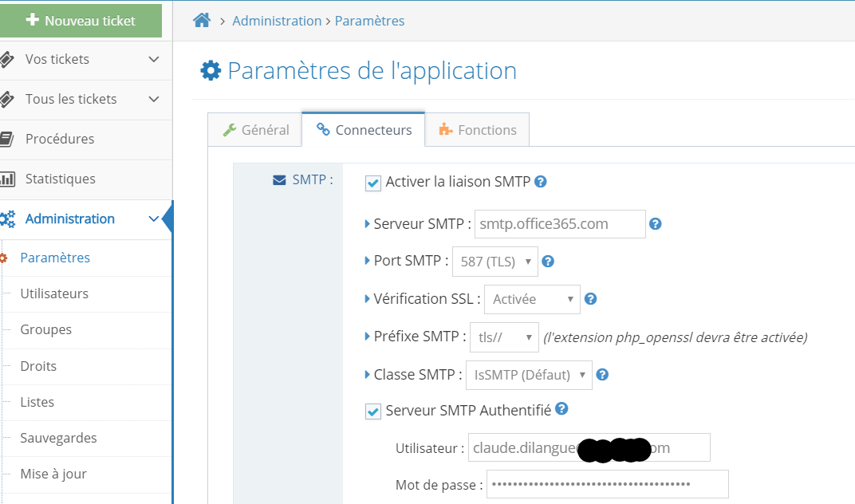This screenshot has height=504, width=855.
Task: Select the Connecteurs tab
Action: tap(363, 130)
